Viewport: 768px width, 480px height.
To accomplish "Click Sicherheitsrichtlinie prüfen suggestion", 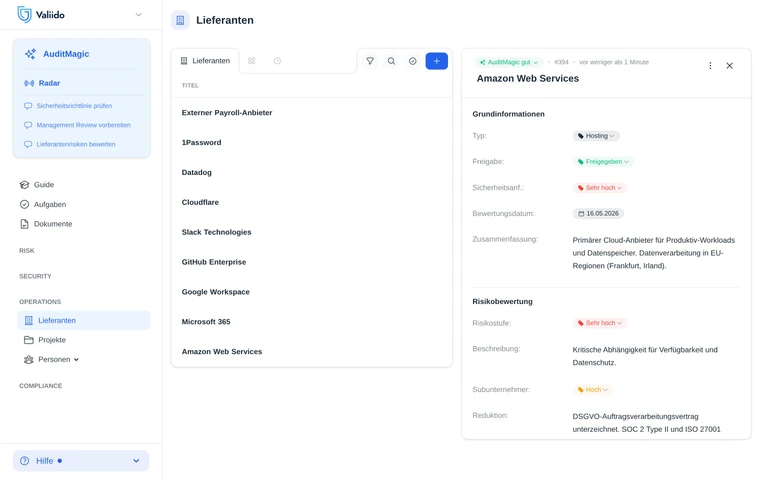I will [x=74, y=106].
